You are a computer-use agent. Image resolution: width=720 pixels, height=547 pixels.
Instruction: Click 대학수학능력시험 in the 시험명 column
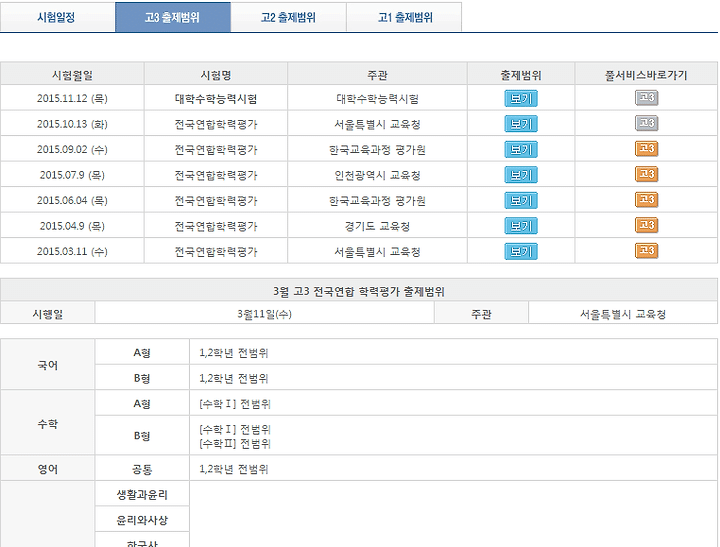pyautogui.click(x=216, y=99)
